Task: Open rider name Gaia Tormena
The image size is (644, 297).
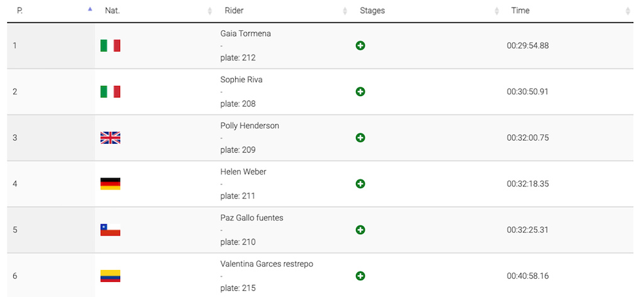Action: 246,34
